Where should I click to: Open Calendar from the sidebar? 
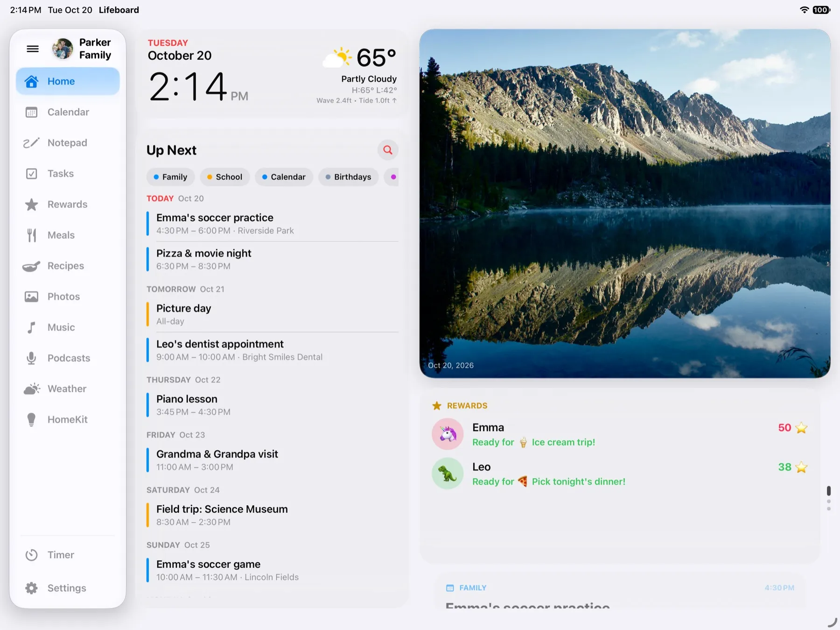tap(68, 112)
